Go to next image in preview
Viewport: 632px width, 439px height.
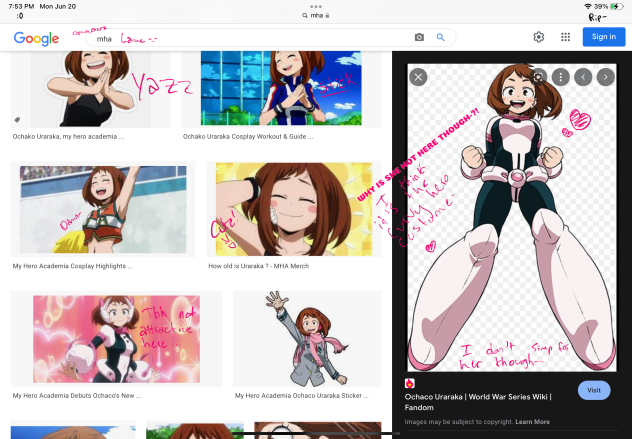click(x=605, y=77)
